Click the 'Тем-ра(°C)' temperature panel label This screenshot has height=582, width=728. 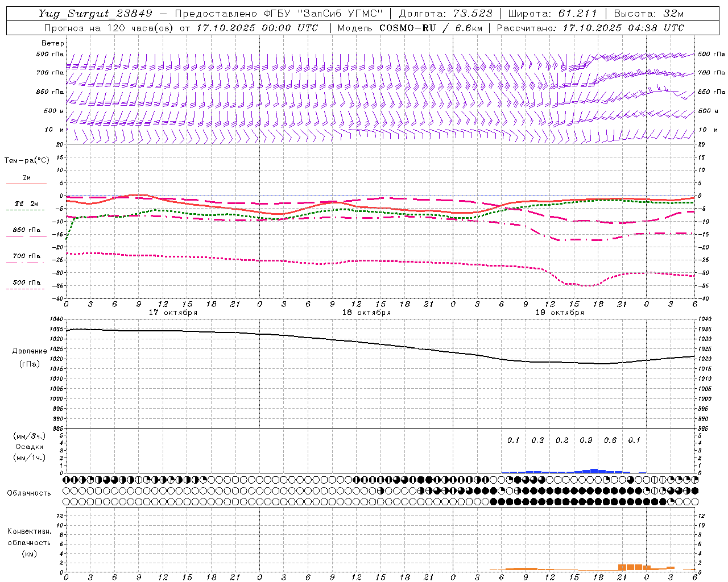[27, 161]
